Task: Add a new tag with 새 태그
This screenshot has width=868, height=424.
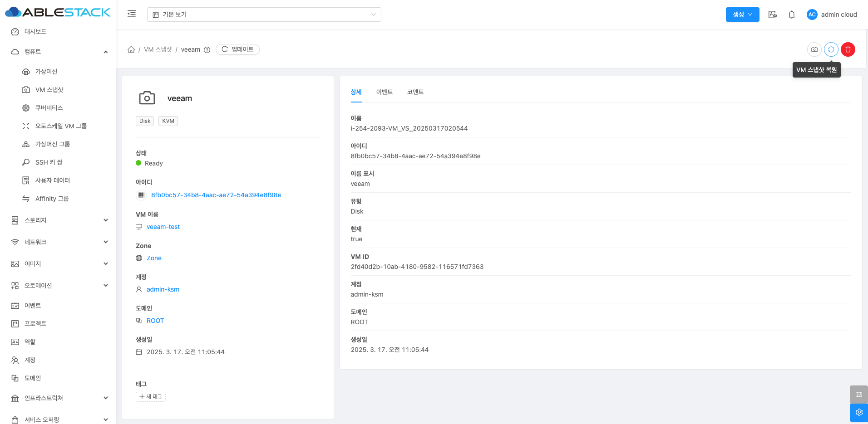Action: coord(151,397)
